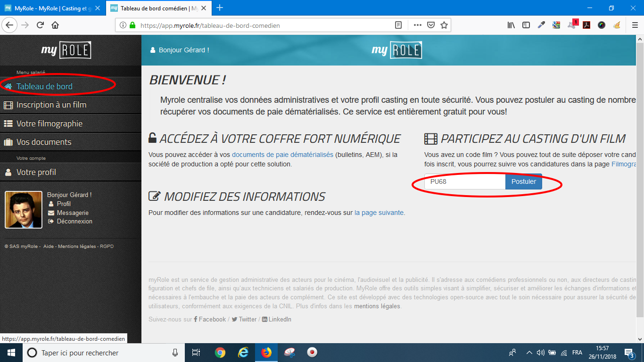644x362 pixels.
Task: Open documents de paie dématérialisés link
Action: point(282,155)
